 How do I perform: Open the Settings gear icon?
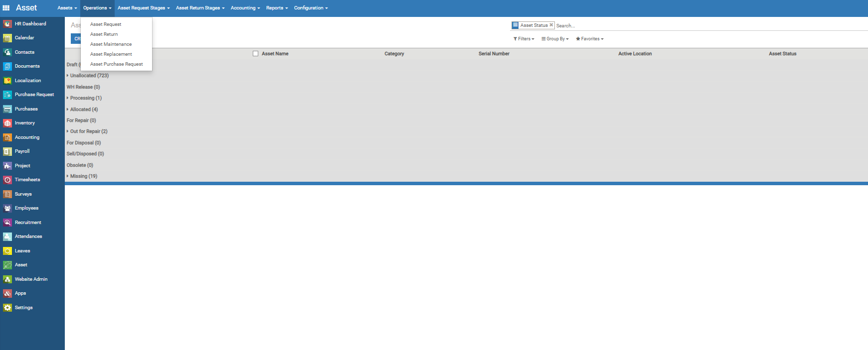(7, 308)
